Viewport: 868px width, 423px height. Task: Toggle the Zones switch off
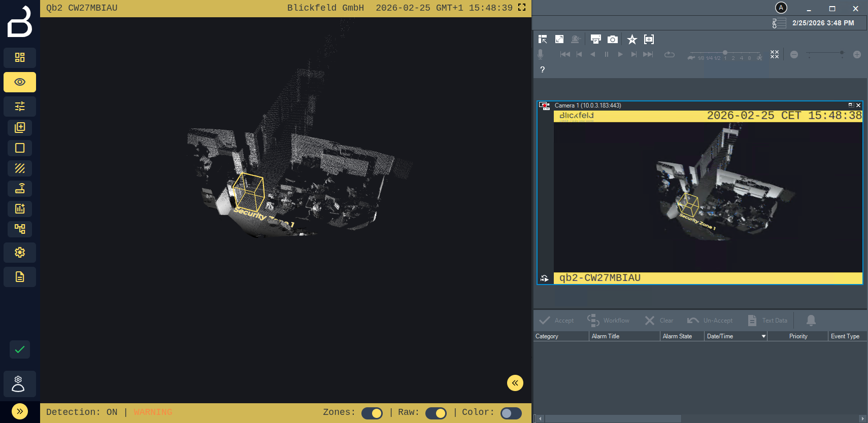(x=372, y=413)
